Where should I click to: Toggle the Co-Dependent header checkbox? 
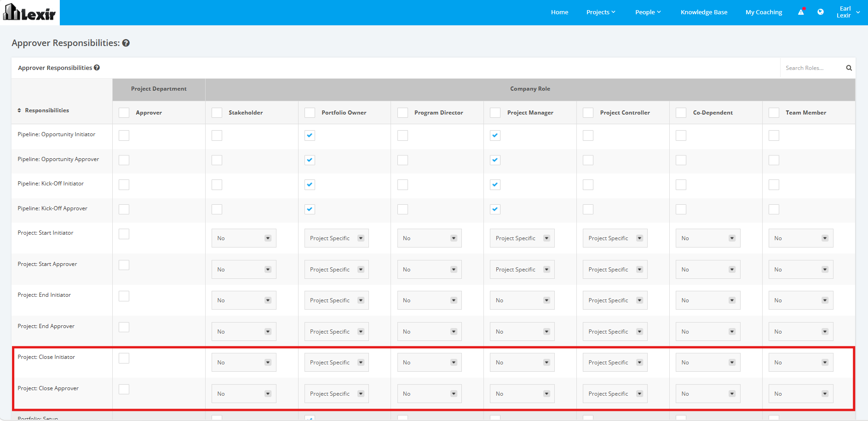click(681, 113)
